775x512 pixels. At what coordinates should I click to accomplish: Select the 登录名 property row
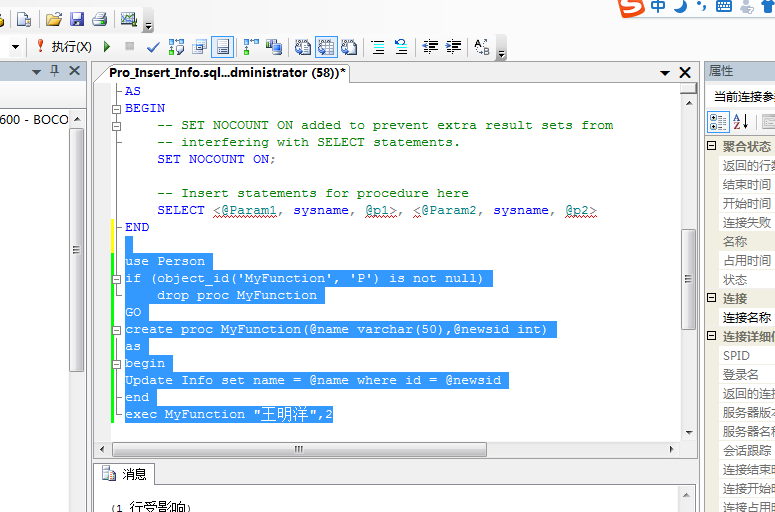point(746,375)
